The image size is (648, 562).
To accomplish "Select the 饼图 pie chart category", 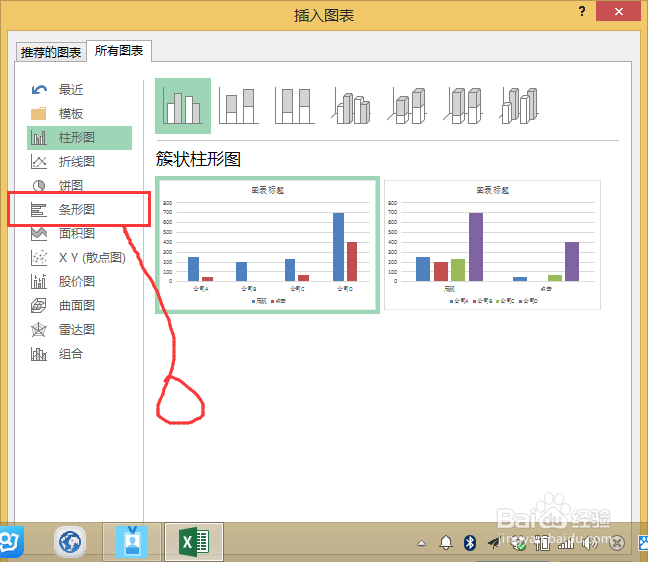I will click(x=79, y=186).
